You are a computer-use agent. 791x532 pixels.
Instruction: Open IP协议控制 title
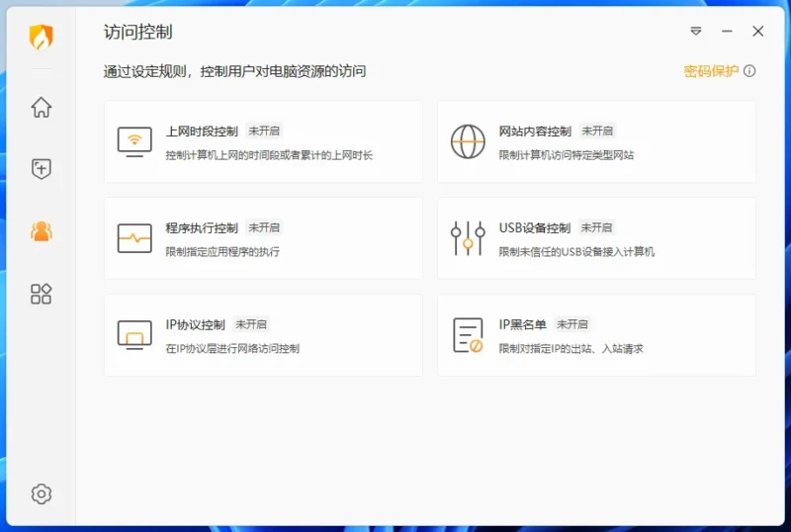[195, 324]
